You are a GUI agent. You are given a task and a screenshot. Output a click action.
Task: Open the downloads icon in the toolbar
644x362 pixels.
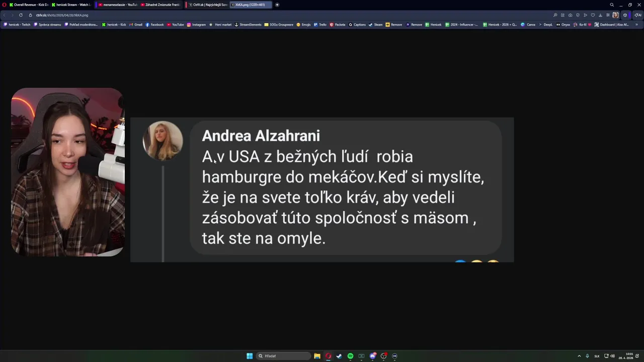tap(600, 15)
